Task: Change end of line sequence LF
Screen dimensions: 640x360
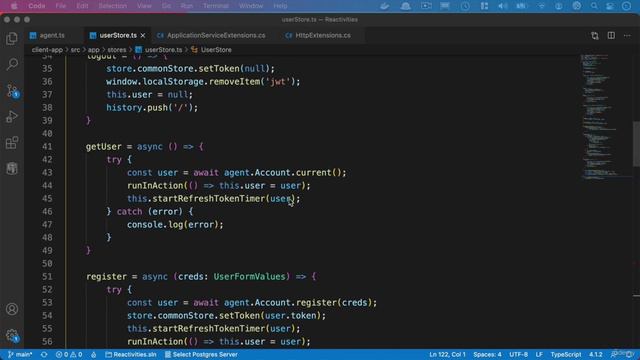Action: (x=539, y=354)
